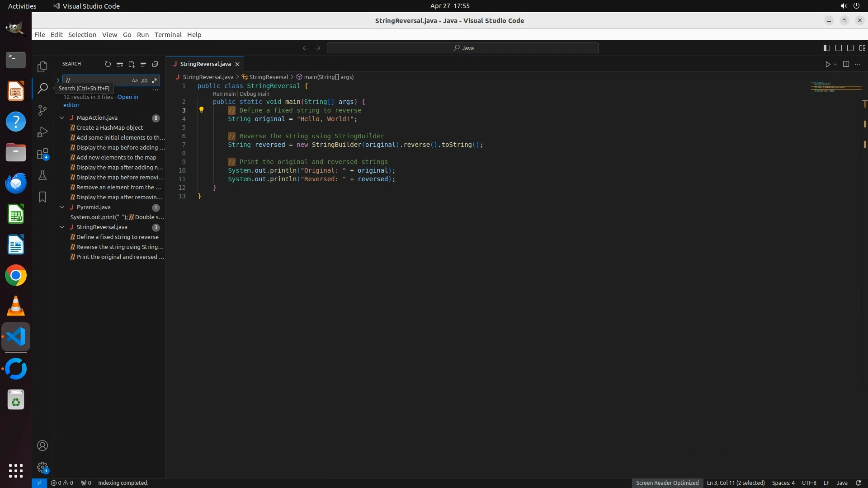Click the Open in editor link
Image resolution: width=868 pixels, height=488 pixels.
coord(127,97)
